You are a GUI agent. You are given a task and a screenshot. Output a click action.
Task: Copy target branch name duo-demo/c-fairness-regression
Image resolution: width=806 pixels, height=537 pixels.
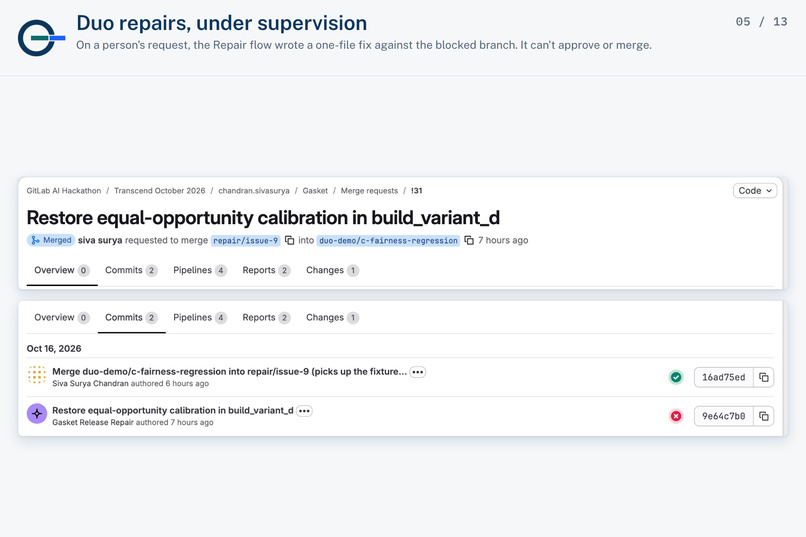coord(469,240)
